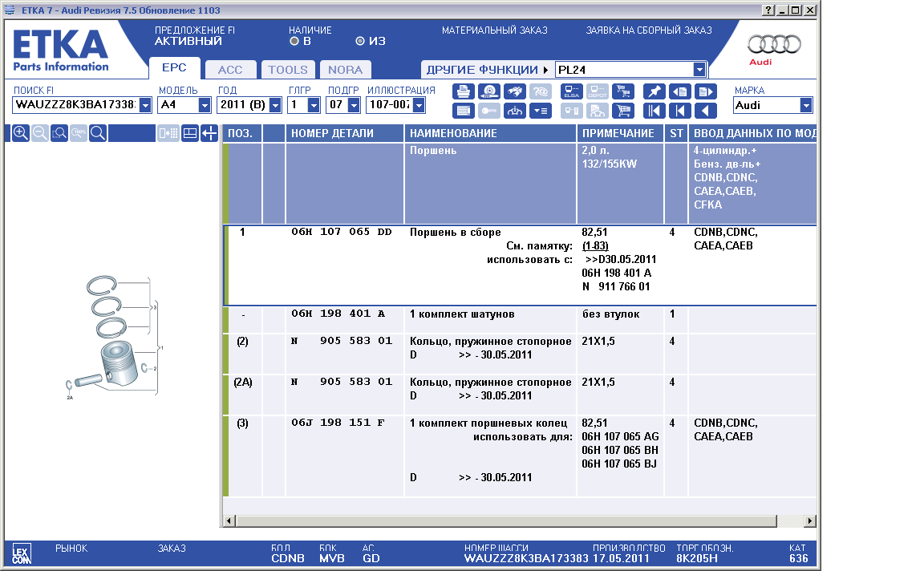This screenshot has width=924, height=571.
Task: Click the ПРИМЕЧАНИЕ column header
Action: point(621,133)
